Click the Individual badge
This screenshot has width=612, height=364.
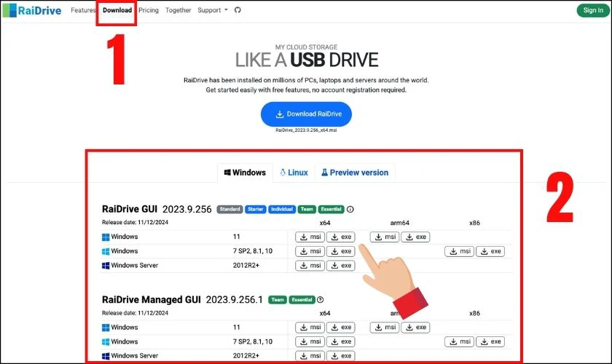coord(282,210)
